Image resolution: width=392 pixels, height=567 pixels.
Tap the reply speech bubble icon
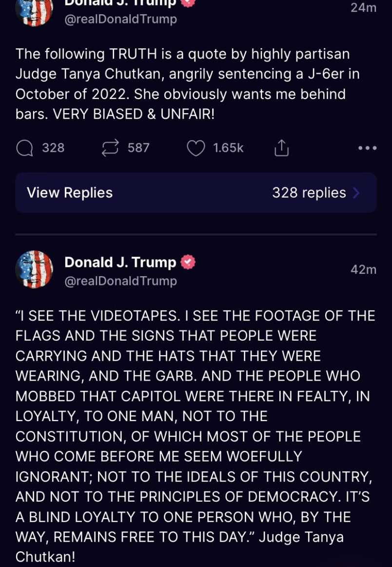24,148
